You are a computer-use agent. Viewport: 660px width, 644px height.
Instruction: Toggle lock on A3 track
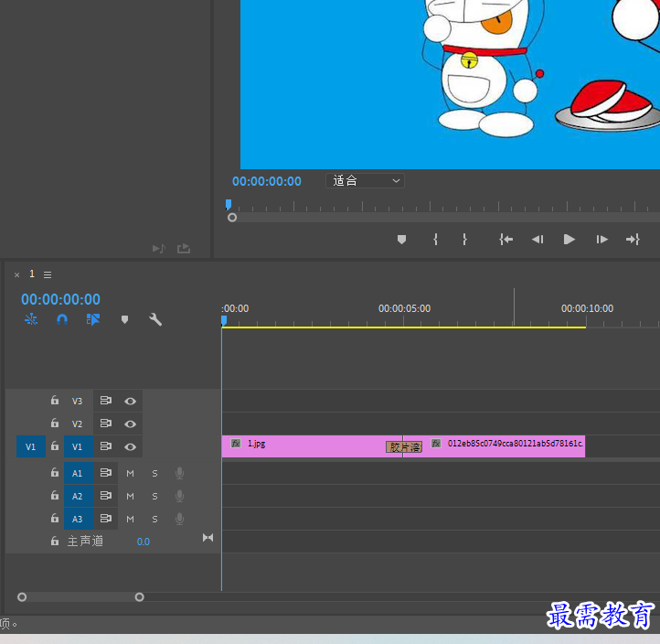tap(55, 518)
